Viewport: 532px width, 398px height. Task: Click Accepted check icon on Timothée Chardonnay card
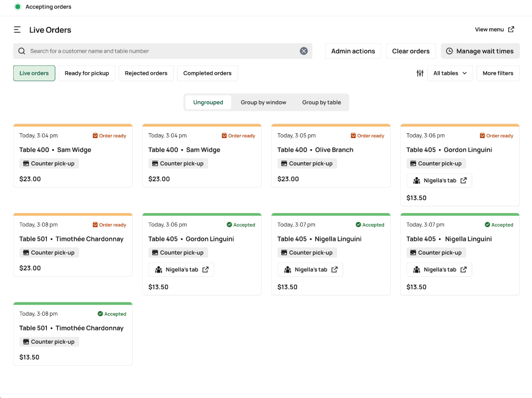click(x=100, y=314)
